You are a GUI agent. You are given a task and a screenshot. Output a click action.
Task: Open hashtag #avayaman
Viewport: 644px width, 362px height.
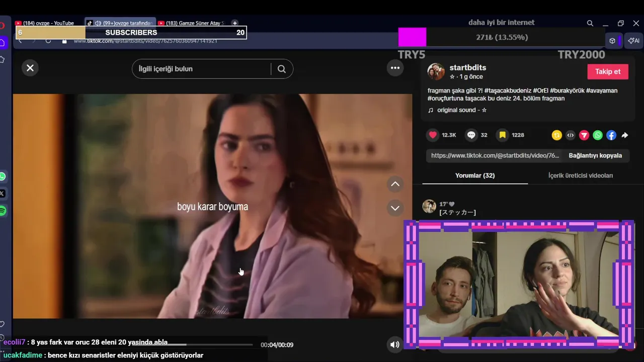pyautogui.click(x=602, y=90)
